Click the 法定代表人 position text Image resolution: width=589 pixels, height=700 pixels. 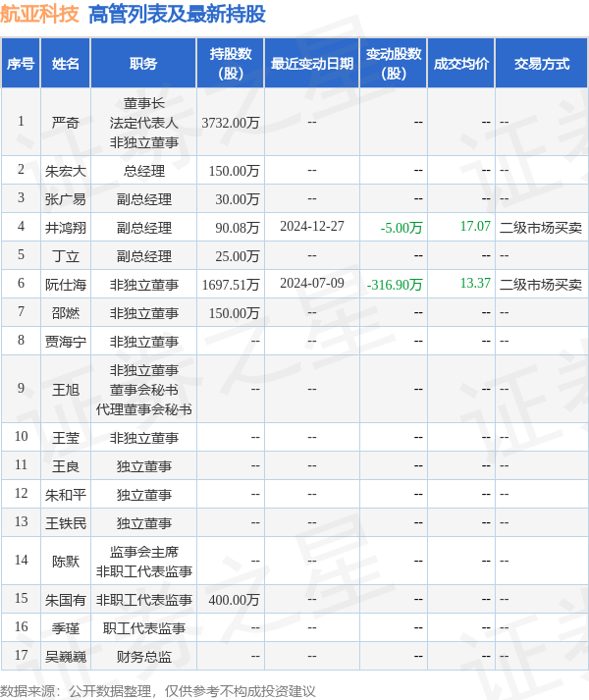coord(143,123)
